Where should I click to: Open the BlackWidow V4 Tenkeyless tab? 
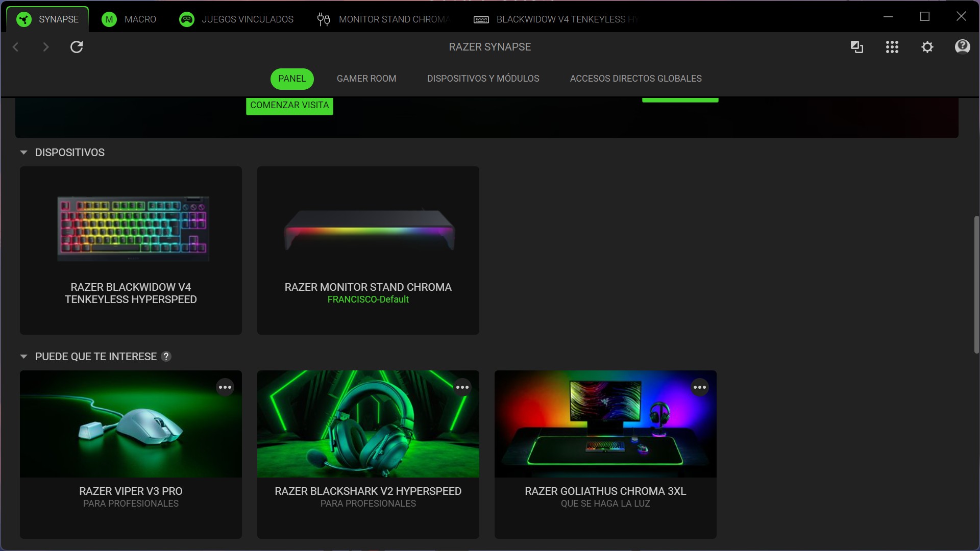pos(556,19)
